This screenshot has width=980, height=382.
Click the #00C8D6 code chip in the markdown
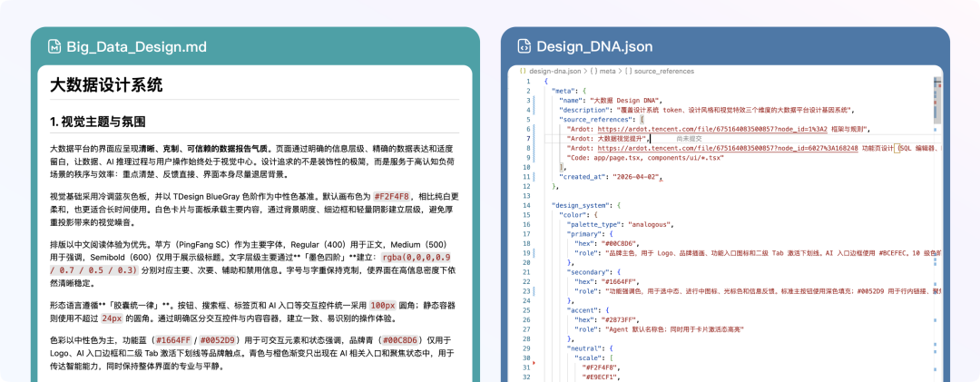point(402,341)
